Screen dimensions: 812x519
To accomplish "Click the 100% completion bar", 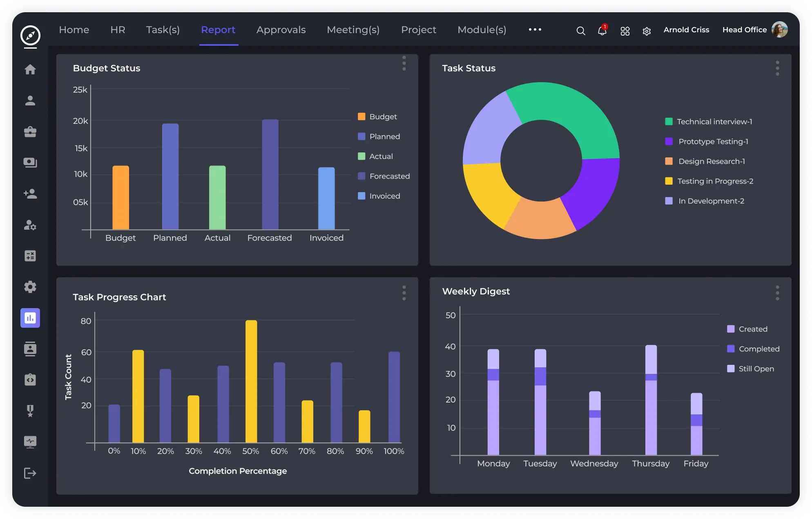I will [x=394, y=397].
